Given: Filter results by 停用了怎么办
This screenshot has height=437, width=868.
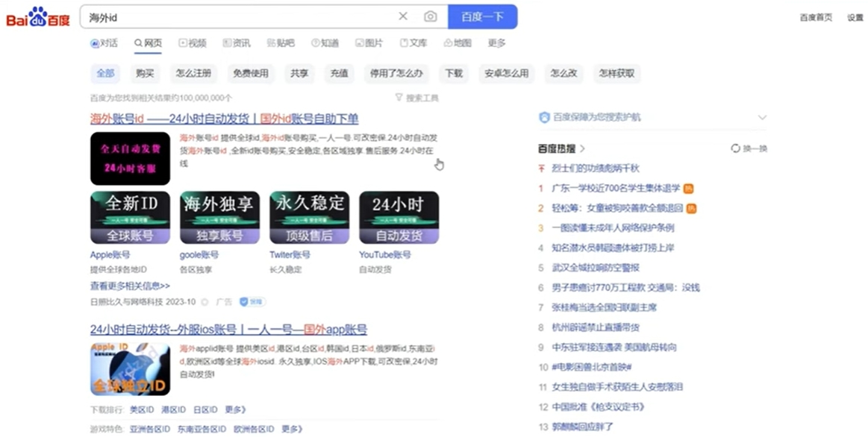Looking at the screenshot, I should coord(396,73).
